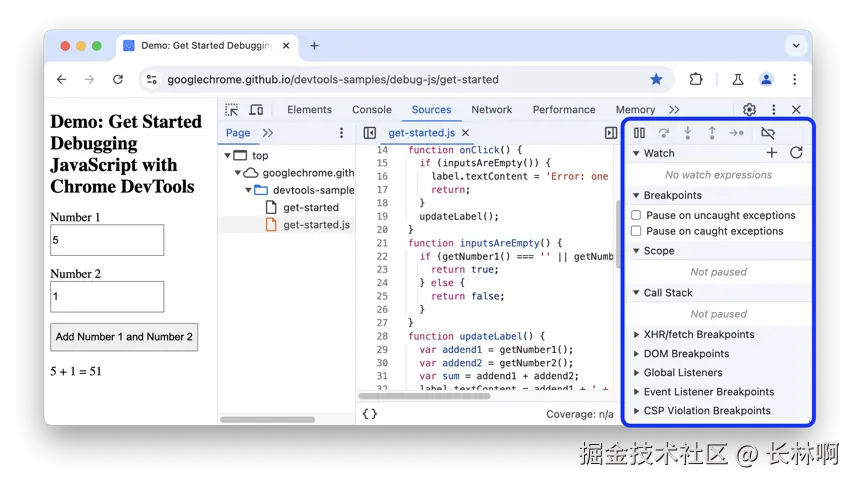Close the DevTools panel
856x484 pixels.
point(796,110)
